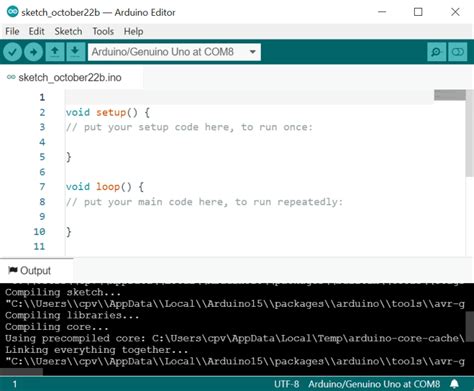Click the main code comment line
Screen dimensions: 474x391
(x=204, y=202)
